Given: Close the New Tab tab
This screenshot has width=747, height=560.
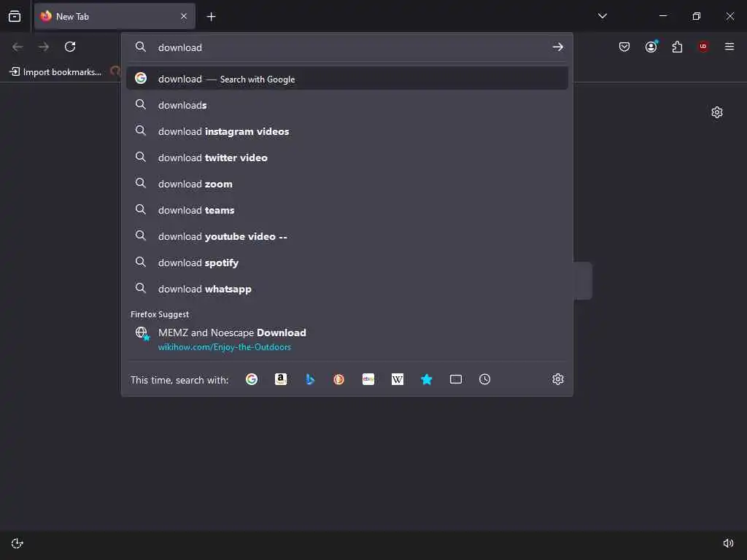Looking at the screenshot, I should pyautogui.click(x=183, y=16).
